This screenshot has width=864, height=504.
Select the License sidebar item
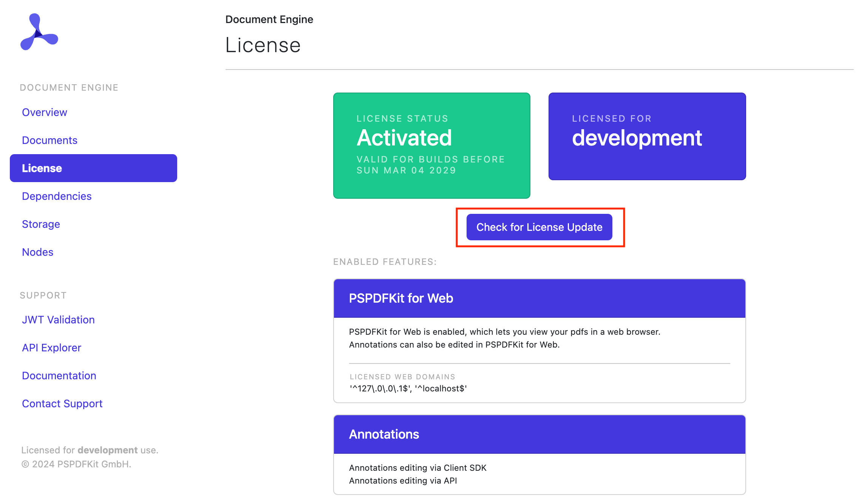42,168
